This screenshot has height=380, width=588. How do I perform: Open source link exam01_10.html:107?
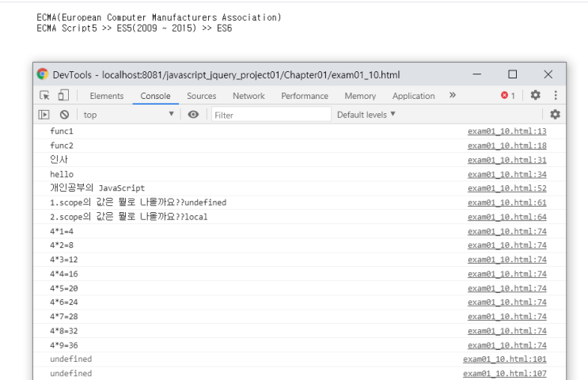click(x=505, y=374)
